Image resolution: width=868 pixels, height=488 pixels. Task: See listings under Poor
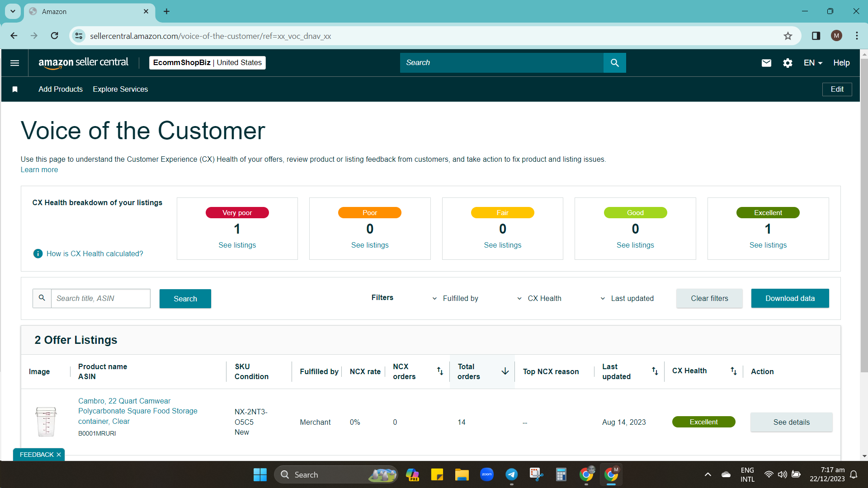coord(370,245)
